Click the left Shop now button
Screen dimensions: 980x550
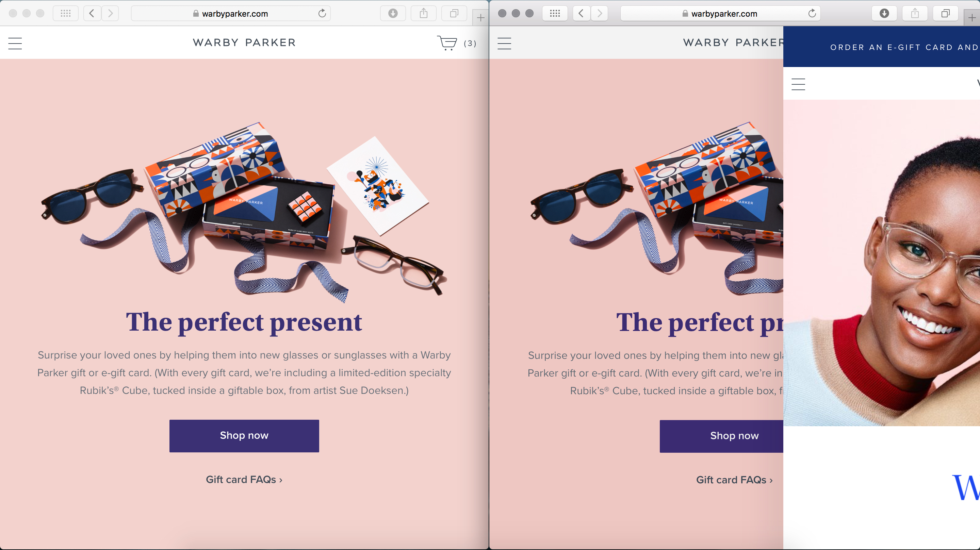[x=244, y=435]
